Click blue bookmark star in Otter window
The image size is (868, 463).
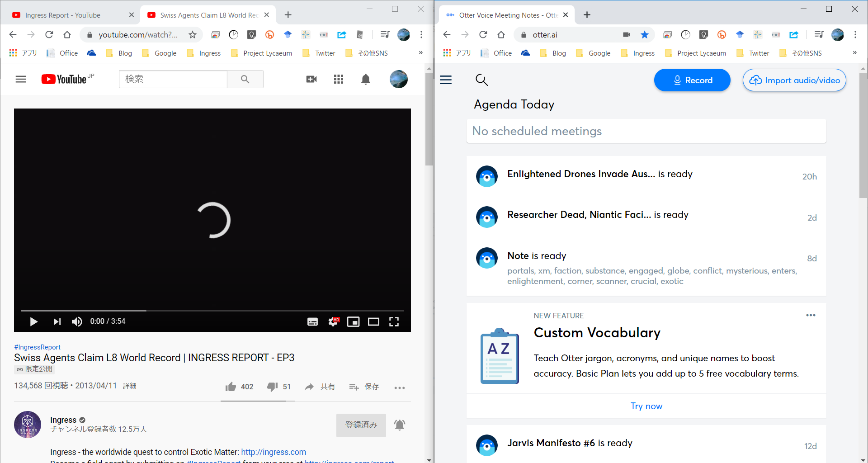[x=645, y=34]
